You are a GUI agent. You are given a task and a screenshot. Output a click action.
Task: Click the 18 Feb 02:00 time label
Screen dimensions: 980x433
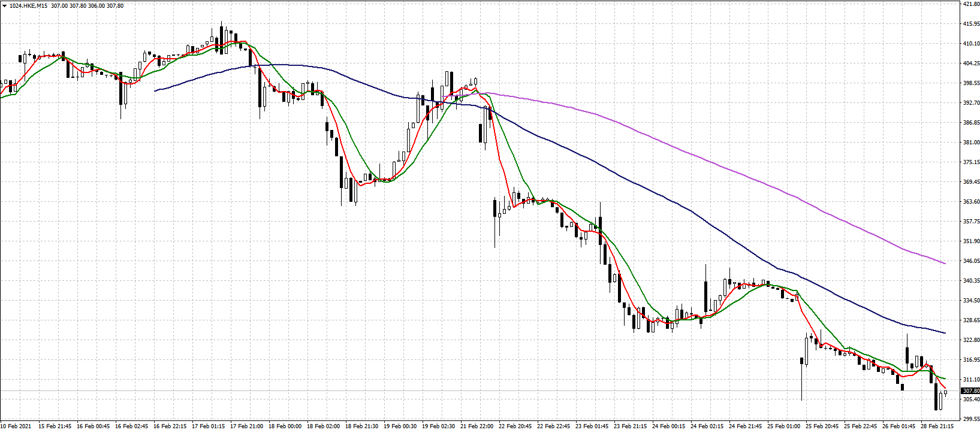click(324, 426)
